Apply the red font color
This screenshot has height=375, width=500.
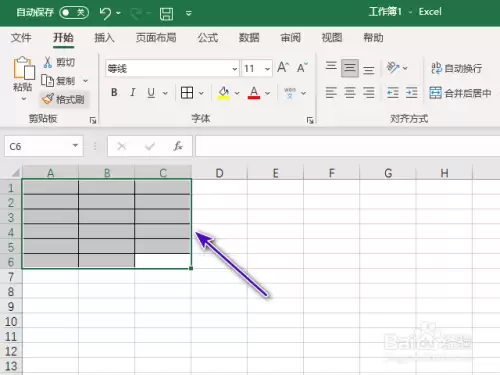[254, 93]
